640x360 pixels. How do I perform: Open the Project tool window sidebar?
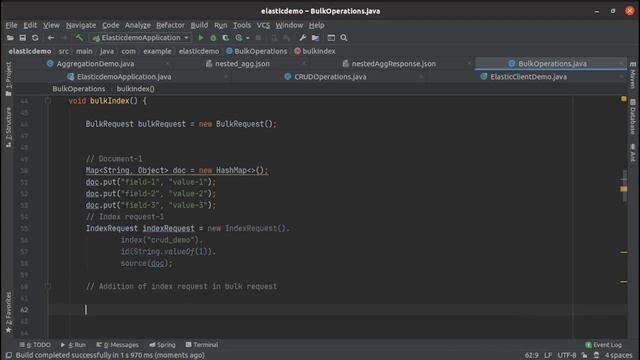click(x=8, y=79)
